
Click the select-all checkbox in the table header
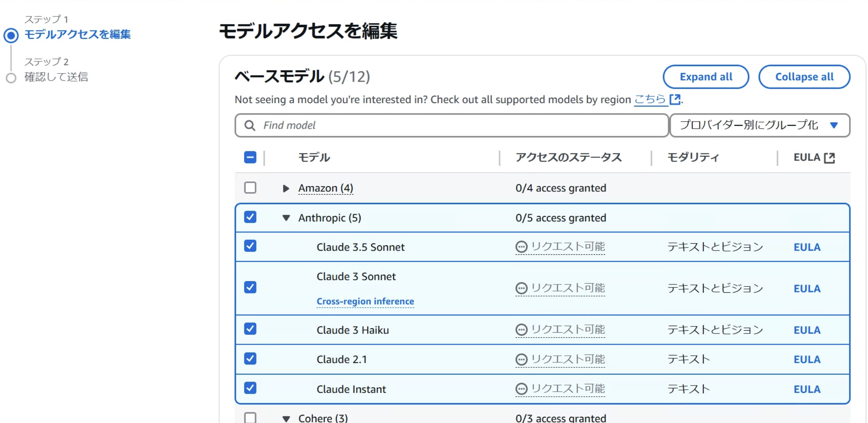click(x=250, y=157)
